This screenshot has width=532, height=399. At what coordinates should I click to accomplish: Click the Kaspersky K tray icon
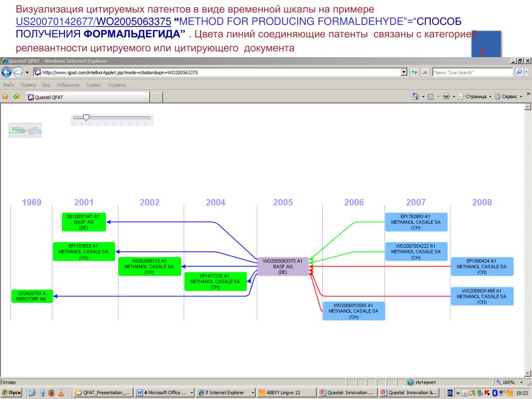pyautogui.click(x=487, y=393)
